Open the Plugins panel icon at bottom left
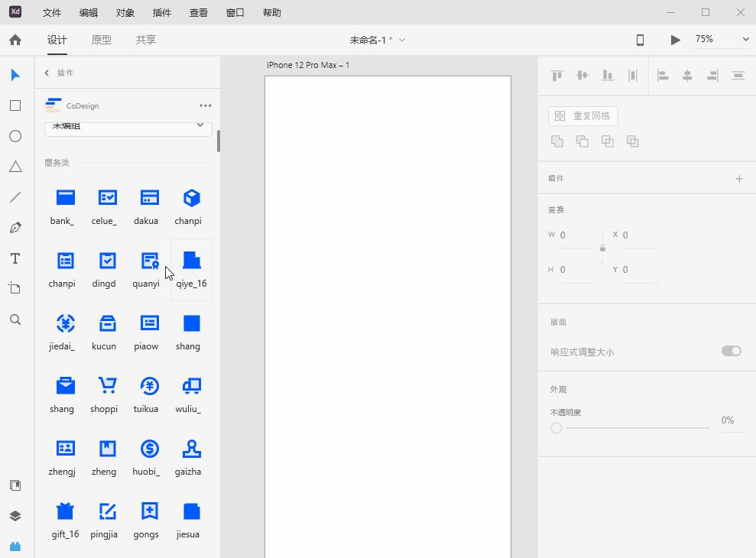This screenshot has width=756, height=558. click(x=15, y=546)
